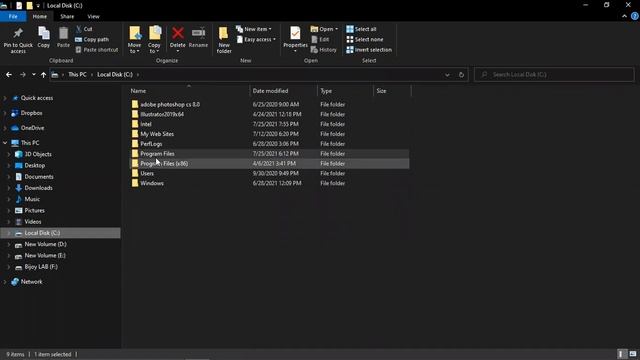Viewport: 640px width, 360px height.
Task: Click Local Disk (C:) breadcrumb segment
Action: 115,75
